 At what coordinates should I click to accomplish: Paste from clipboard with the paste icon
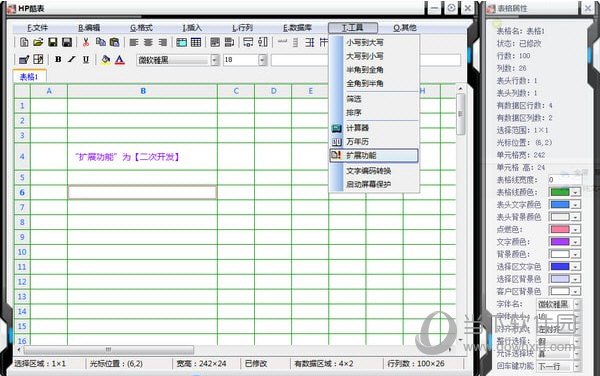pyautogui.click(x=114, y=42)
